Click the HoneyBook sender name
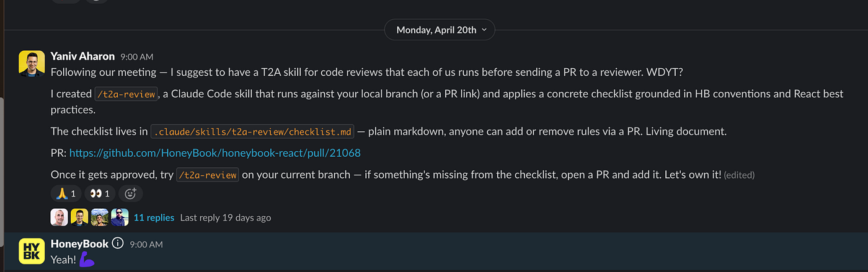This screenshot has height=272, width=868. [79, 243]
